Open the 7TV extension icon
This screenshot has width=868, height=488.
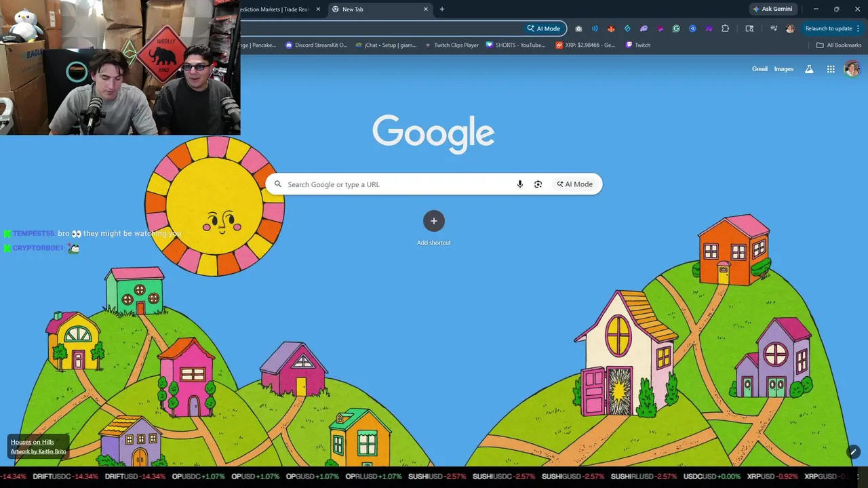coord(709,28)
